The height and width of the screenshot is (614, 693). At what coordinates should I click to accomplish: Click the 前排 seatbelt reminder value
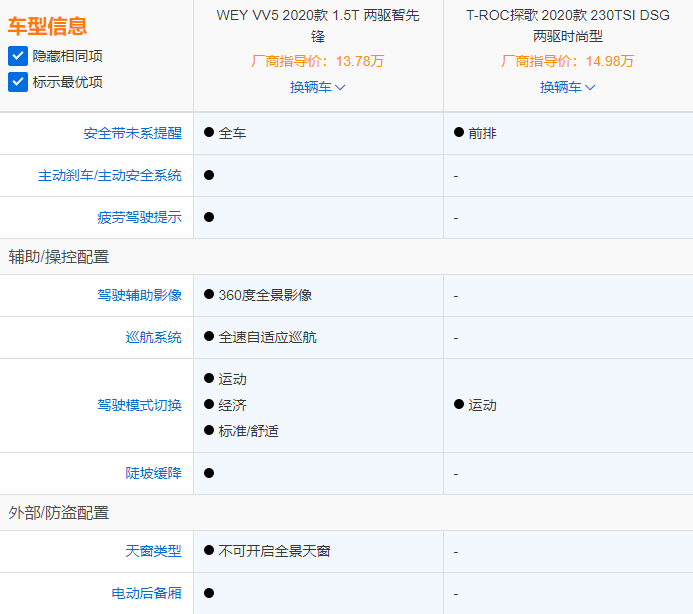482,133
